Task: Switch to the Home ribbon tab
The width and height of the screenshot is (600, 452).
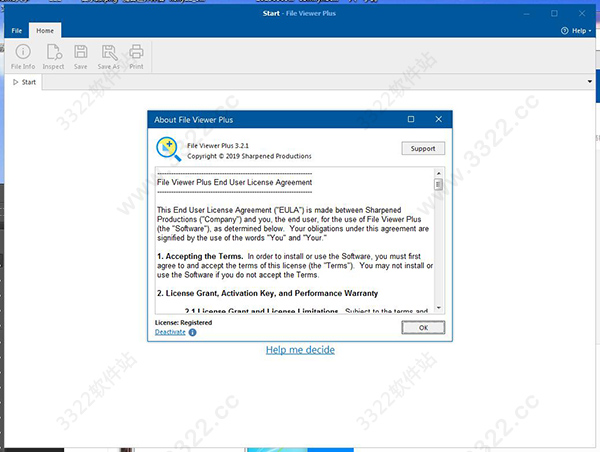Action: (x=45, y=31)
